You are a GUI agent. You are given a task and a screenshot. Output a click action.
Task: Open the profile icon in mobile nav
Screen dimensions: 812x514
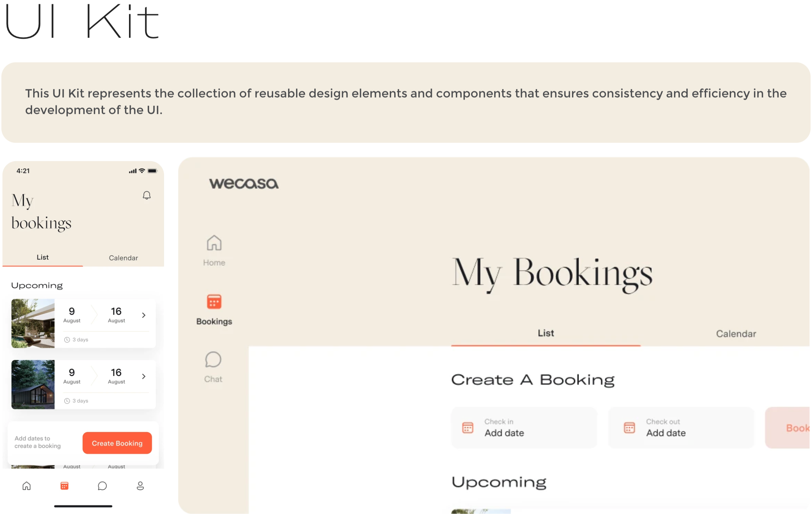(x=140, y=486)
